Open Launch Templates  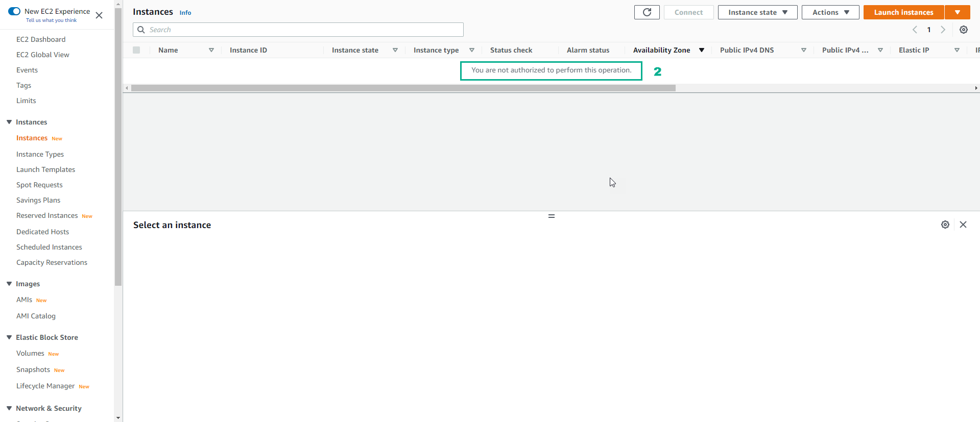coord(45,169)
